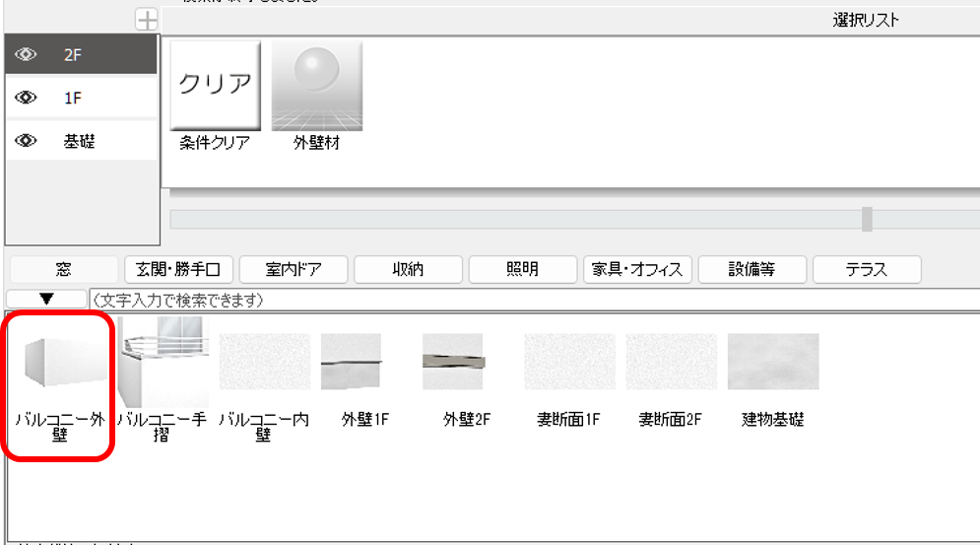The width and height of the screenshot is (980, 545).
Task: Select the 妻断面1F texture icon
Action: [x=568, y=363]
